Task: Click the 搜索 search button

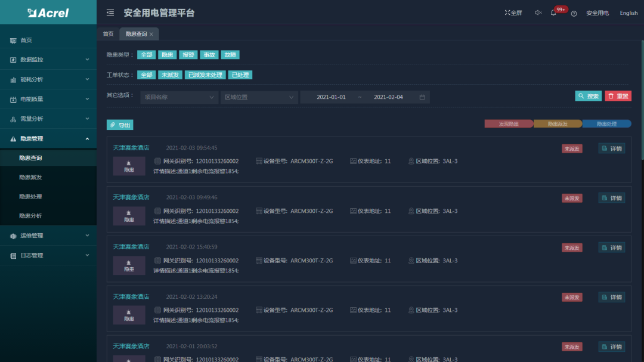Action: click(x=588, y=96)
